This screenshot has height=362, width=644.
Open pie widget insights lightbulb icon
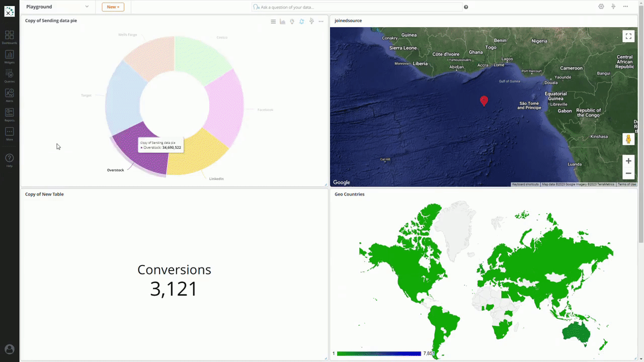click(292, 22)
